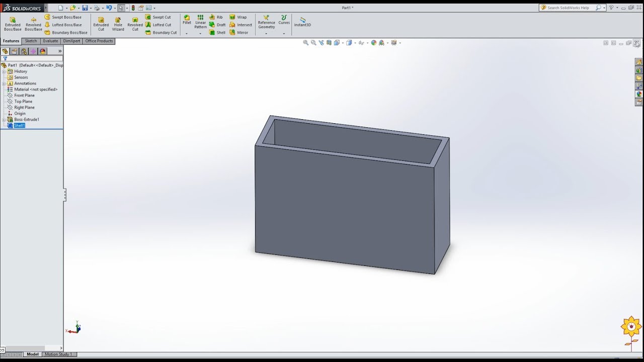This screenshot has height=362, width=644.
Task: Select the Mirror feature
Action: [x=239, y=32]
